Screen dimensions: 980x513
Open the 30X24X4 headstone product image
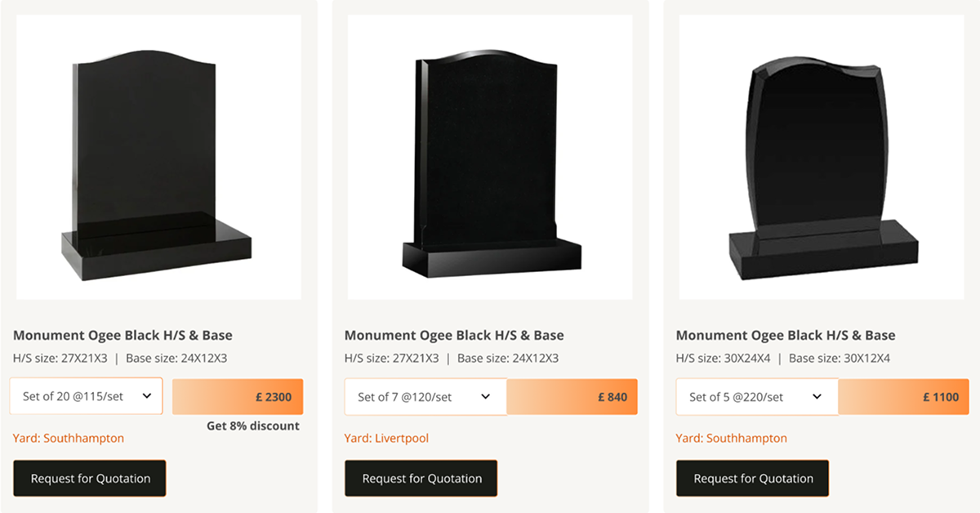(x=822, y=157)
